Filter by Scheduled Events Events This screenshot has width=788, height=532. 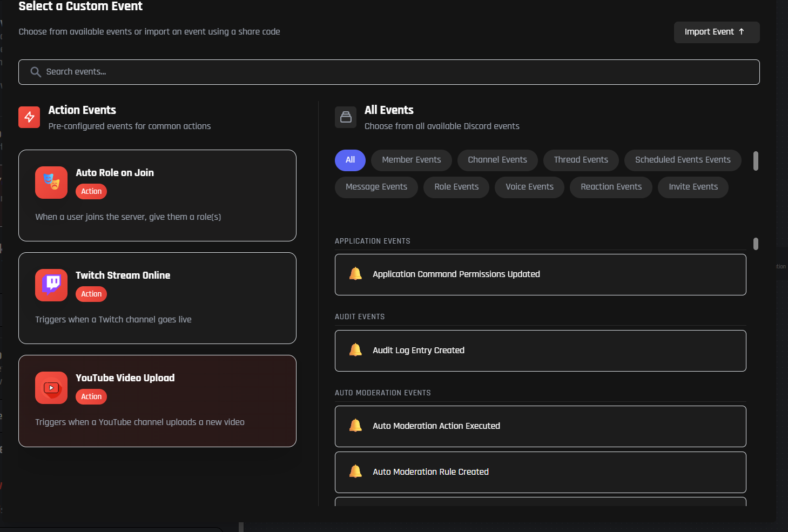coord(682,160)
